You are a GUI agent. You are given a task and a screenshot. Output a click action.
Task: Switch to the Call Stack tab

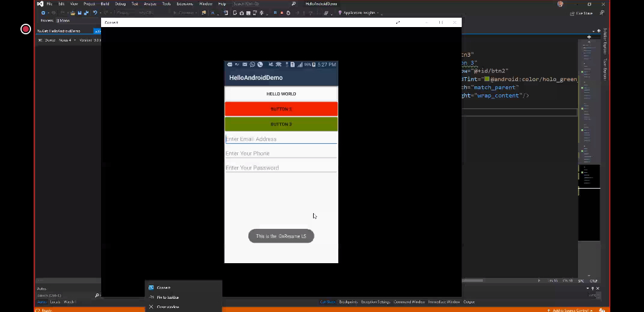[x=328, y=302]
